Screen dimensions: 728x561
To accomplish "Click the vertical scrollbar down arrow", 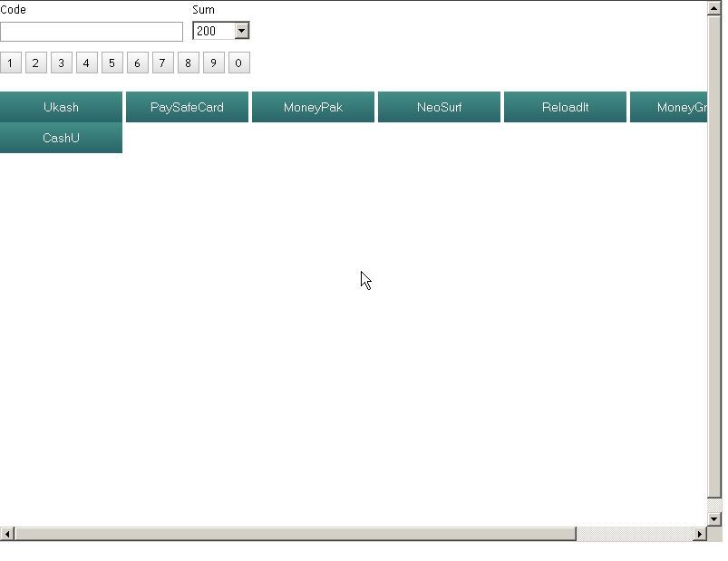I will [714, 518].
